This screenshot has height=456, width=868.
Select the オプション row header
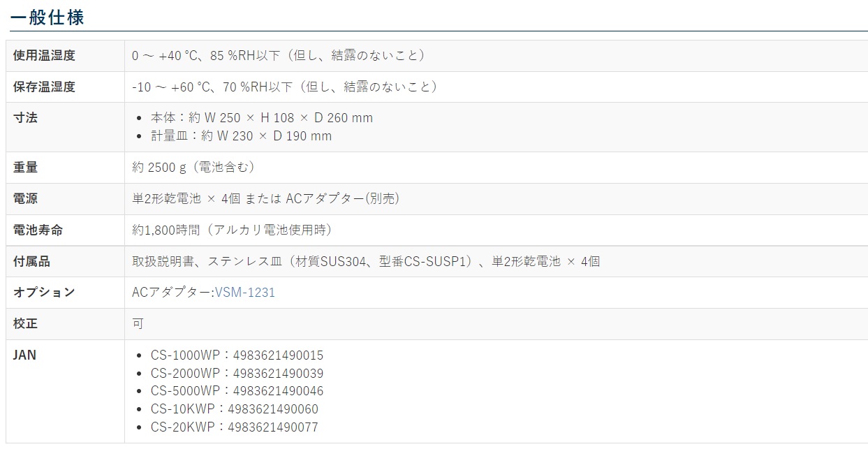coord(44,293)
